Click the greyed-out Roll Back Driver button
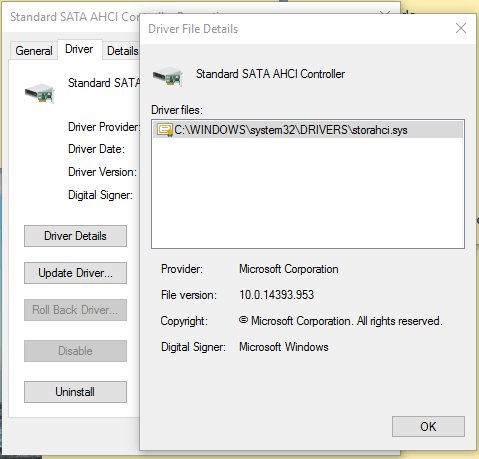Screen dimensions: 479x459 coord(75,310)
